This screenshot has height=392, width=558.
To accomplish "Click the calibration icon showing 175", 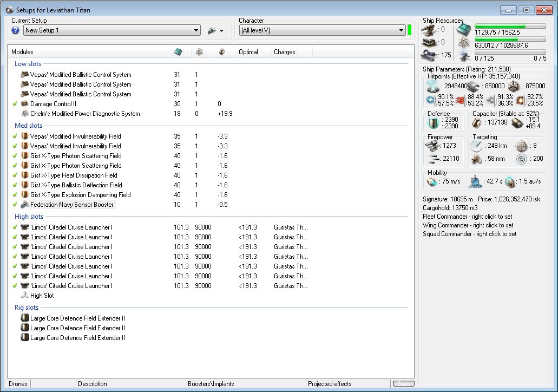I will [x=429, y=56].
